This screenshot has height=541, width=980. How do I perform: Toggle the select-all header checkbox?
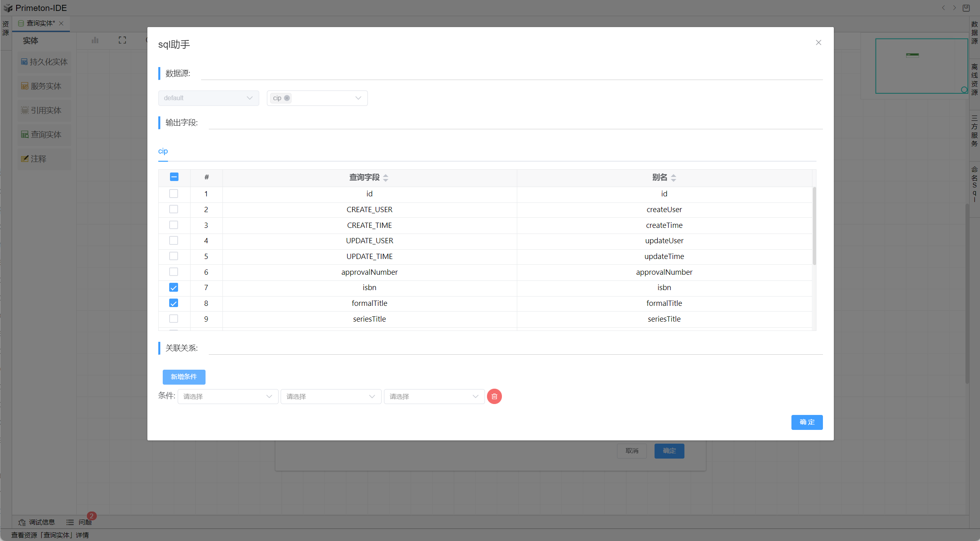coord(174,177)
